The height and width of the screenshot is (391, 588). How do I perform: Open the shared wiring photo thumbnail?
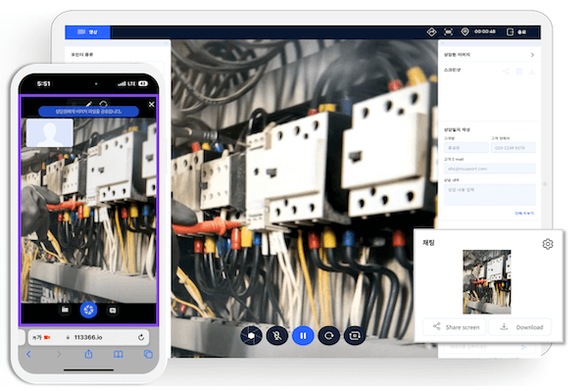[x=487, y=282]
